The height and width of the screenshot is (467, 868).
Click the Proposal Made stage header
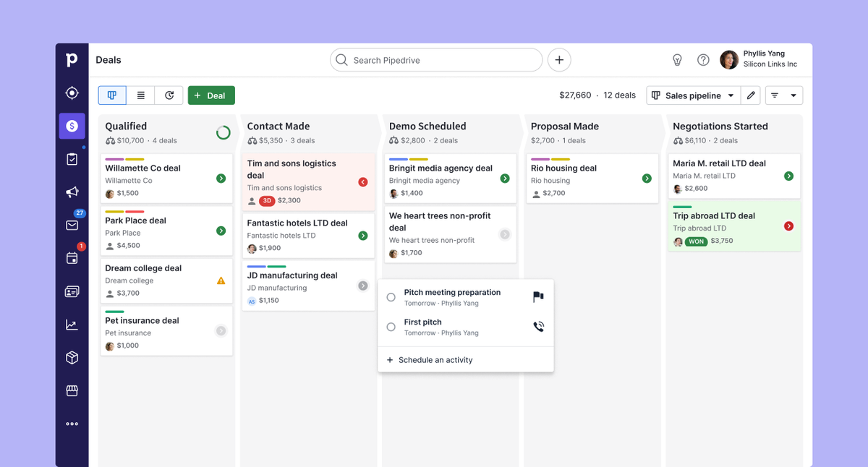[565, 126]
